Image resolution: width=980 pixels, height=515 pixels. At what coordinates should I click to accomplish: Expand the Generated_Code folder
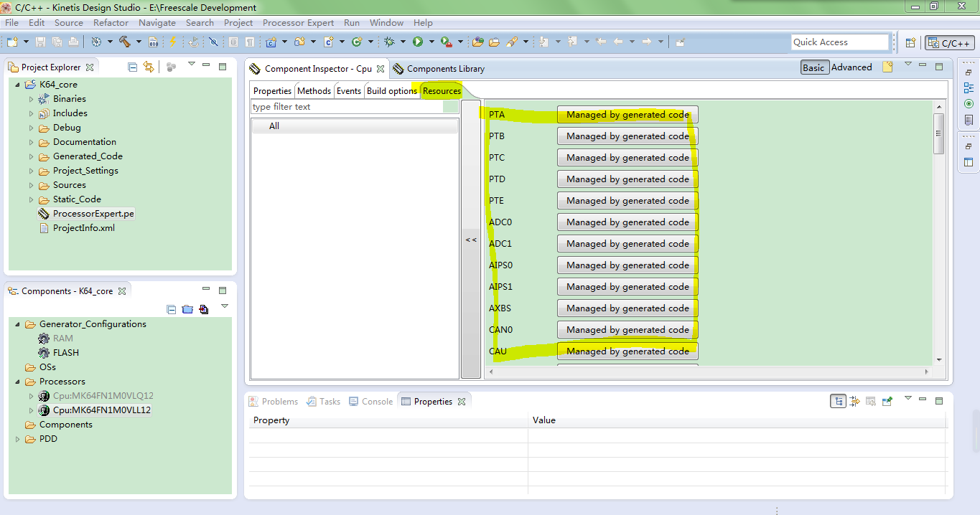click(x=31, y=156)
